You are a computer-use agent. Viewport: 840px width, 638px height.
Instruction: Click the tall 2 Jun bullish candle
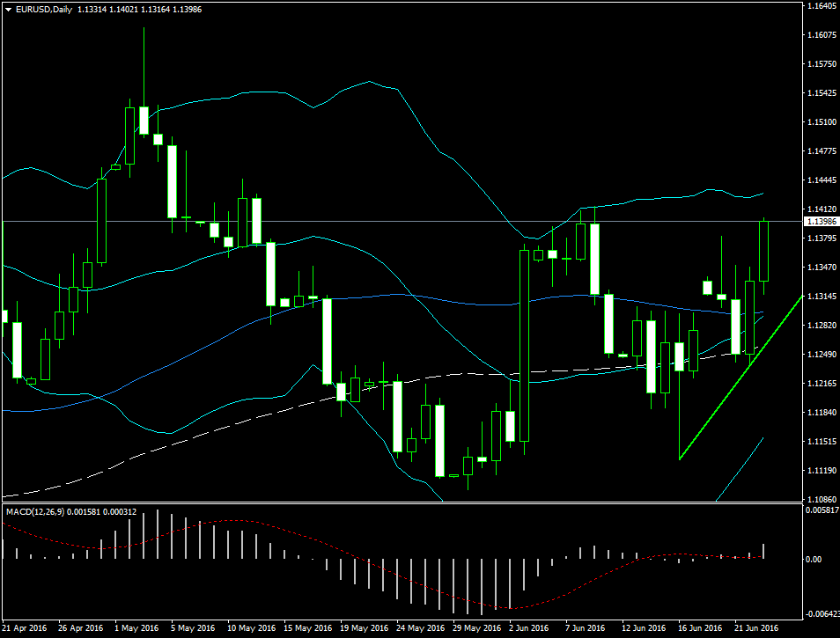click(x=524, y=343)
